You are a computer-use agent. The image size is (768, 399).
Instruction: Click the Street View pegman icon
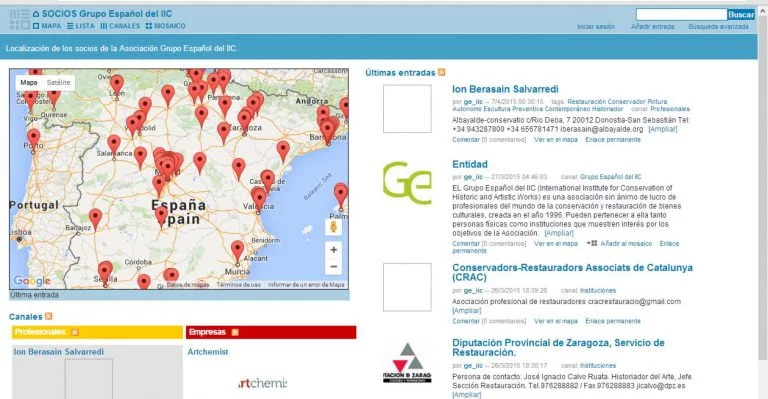coord(334,227)
